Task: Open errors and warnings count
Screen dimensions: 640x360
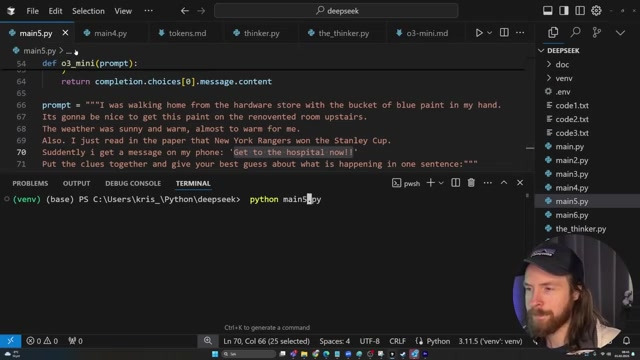Action: point(42,341)
